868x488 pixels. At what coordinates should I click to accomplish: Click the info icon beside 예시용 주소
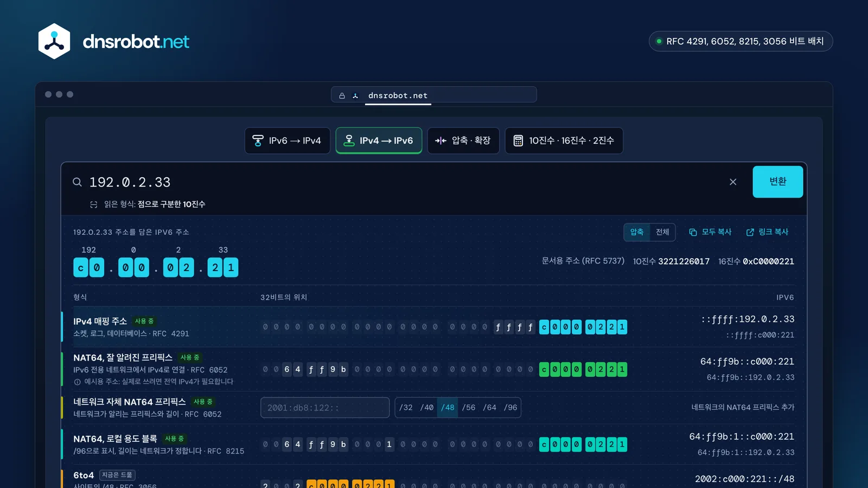tap(77, 382)
